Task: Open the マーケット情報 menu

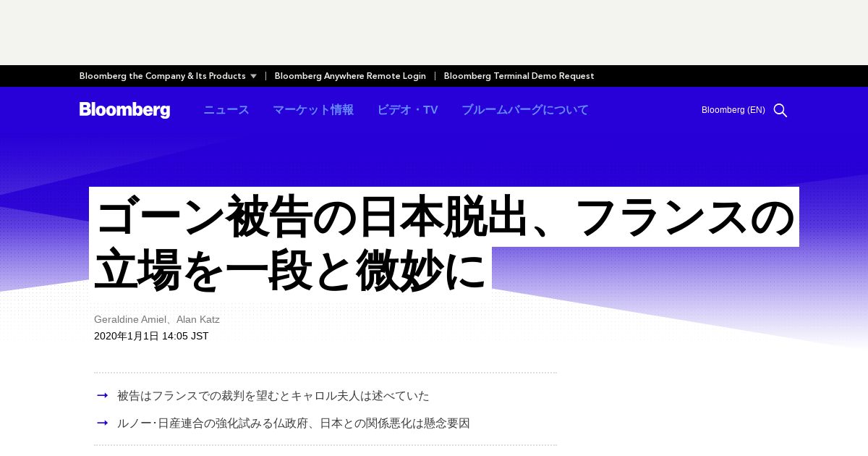Action: [313, 110]
